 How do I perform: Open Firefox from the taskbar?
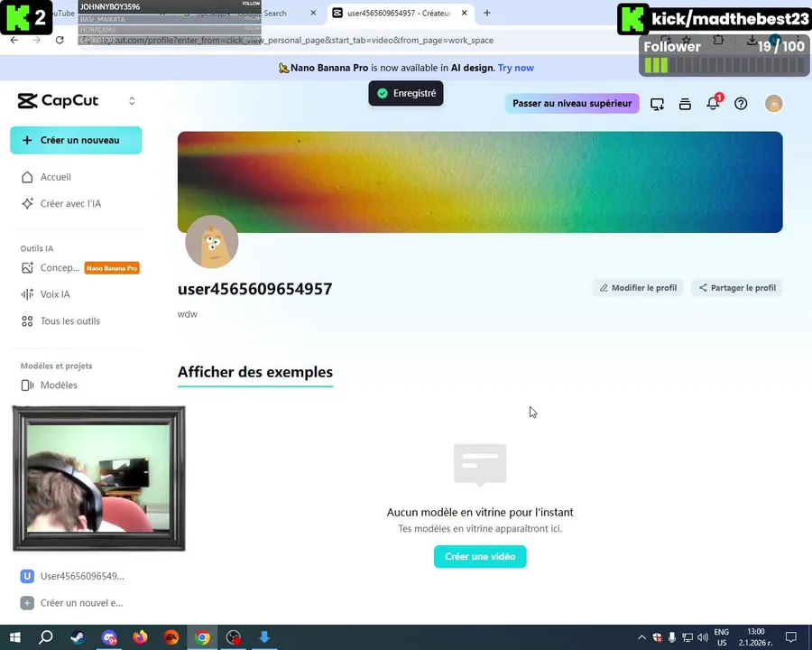[x=140, y=637]
